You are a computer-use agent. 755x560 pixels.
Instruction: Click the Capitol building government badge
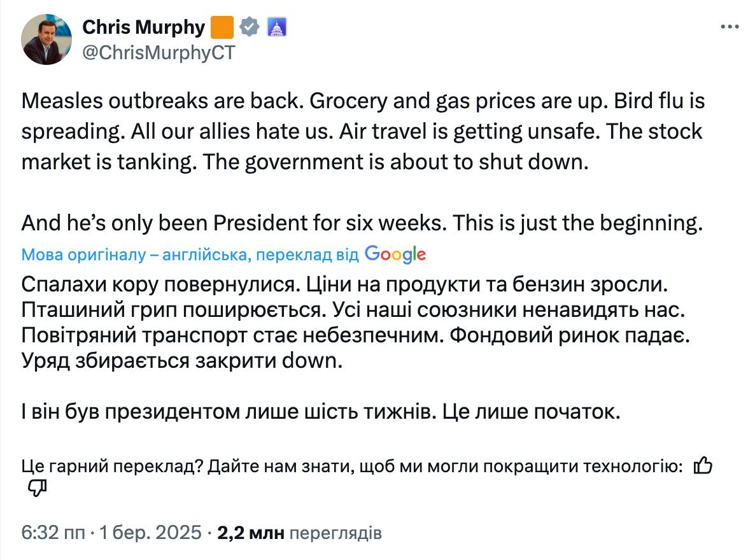click(276, 28)
